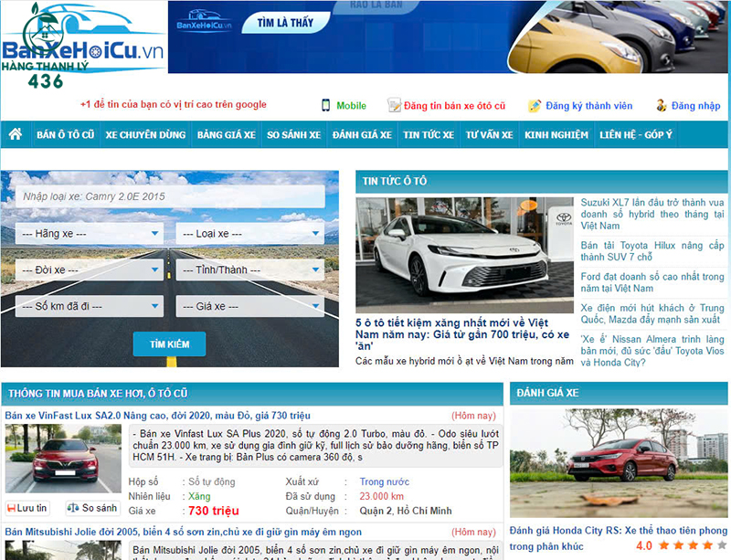Click the So sánh button

tap(92, 508)
